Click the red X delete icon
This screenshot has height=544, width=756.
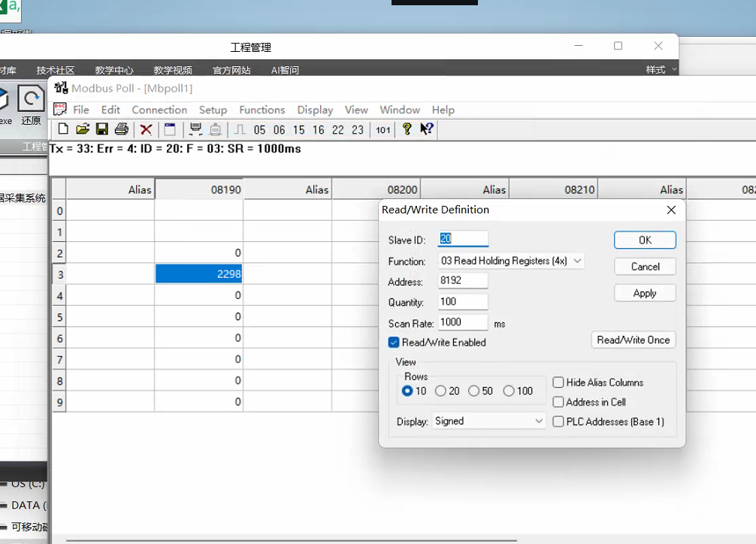pos(146,129)
